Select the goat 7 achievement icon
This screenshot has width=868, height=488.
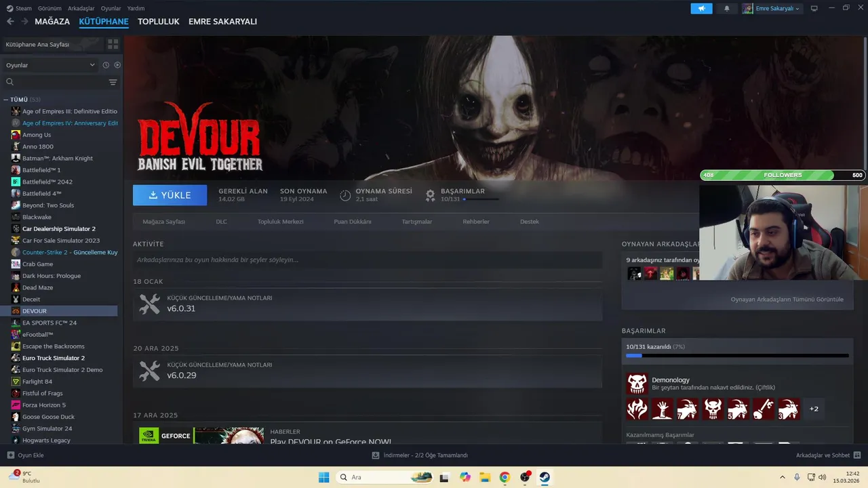coord(688,409)
